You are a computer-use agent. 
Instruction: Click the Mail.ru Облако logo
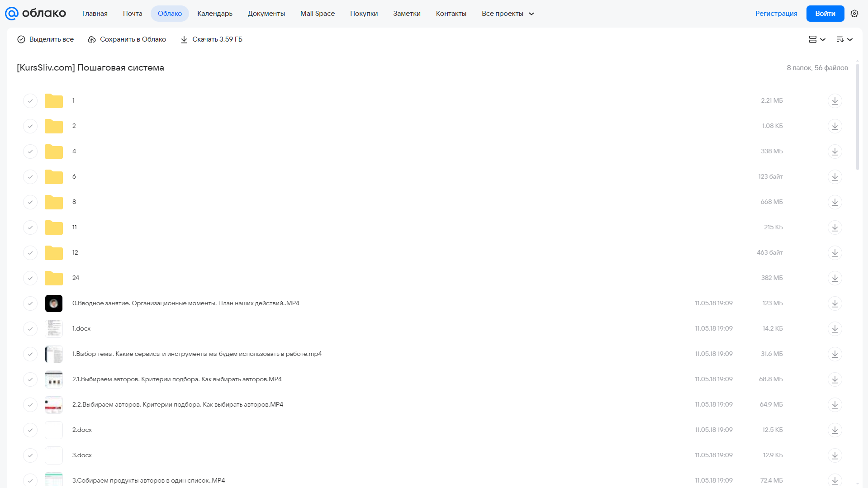(x=35, y=14)
